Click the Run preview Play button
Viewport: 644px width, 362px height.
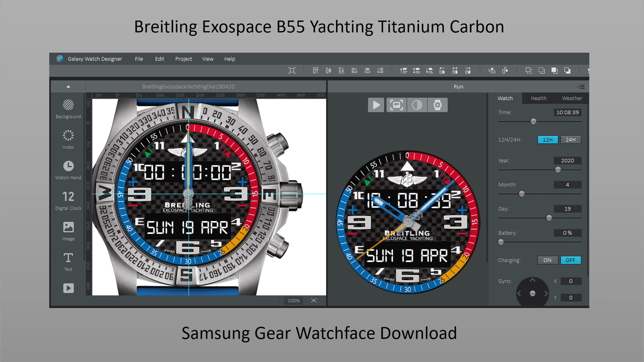click(376, 105)
